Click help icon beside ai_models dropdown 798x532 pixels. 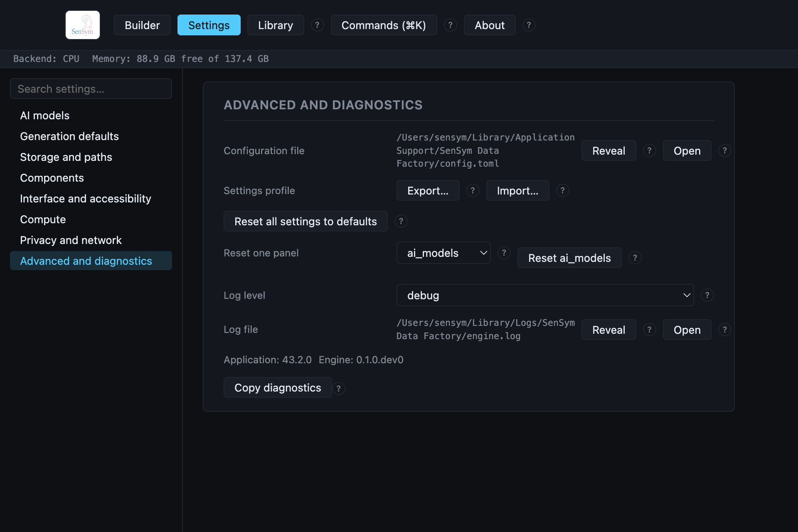(x=504, y=253)
